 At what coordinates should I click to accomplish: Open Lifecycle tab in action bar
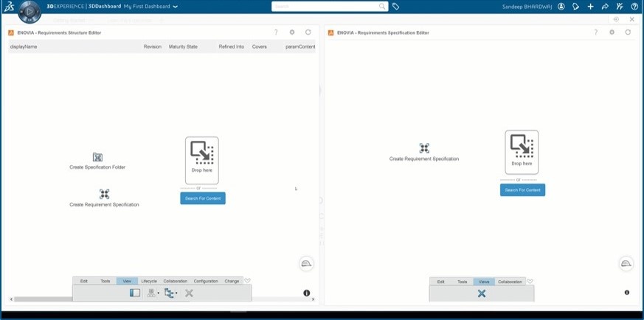149,281
